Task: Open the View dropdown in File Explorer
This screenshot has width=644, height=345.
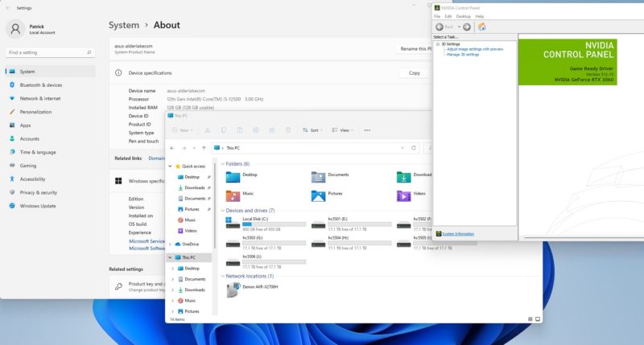Action: (x=343, y=130)
